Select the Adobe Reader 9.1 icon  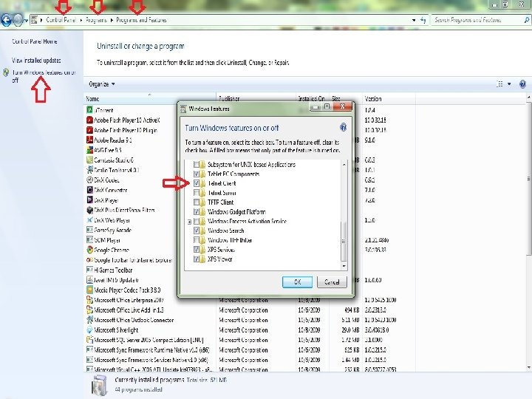[89, 140]
